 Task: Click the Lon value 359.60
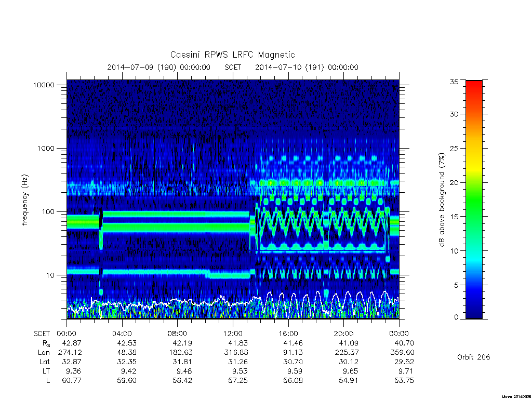403,353
